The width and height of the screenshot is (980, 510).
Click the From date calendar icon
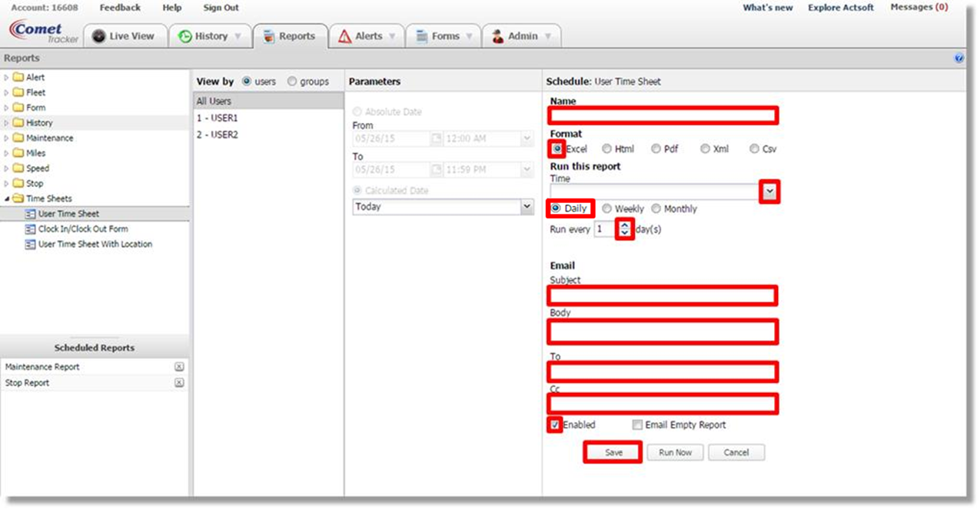tap(437, 139)
